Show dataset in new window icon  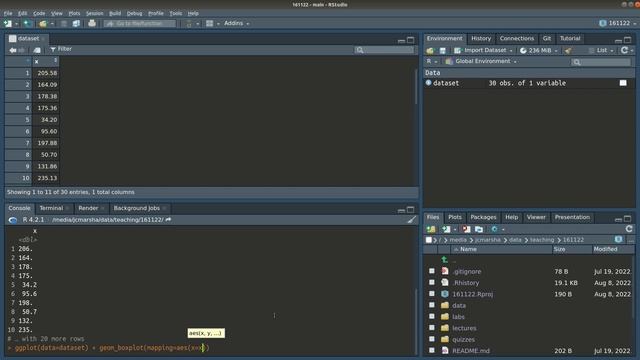[x=37, y=50]
